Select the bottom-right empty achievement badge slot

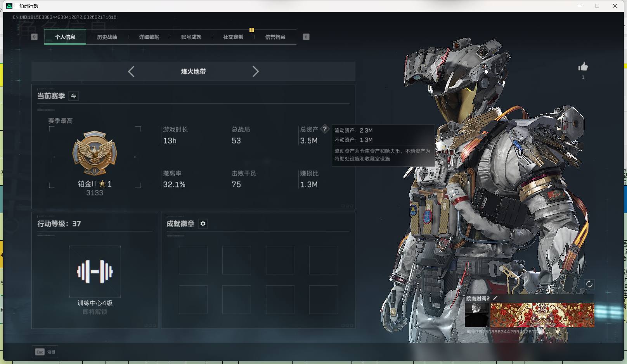324,300
